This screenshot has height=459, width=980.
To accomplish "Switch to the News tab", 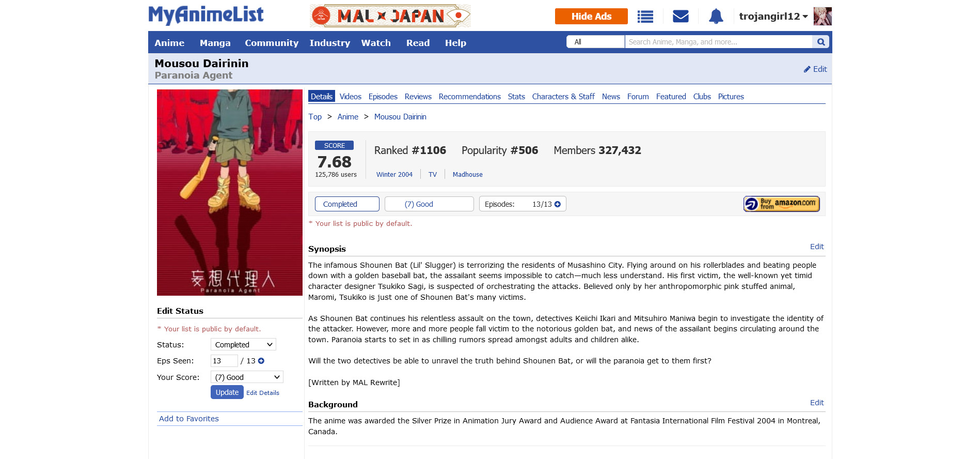I will point(611,97).
